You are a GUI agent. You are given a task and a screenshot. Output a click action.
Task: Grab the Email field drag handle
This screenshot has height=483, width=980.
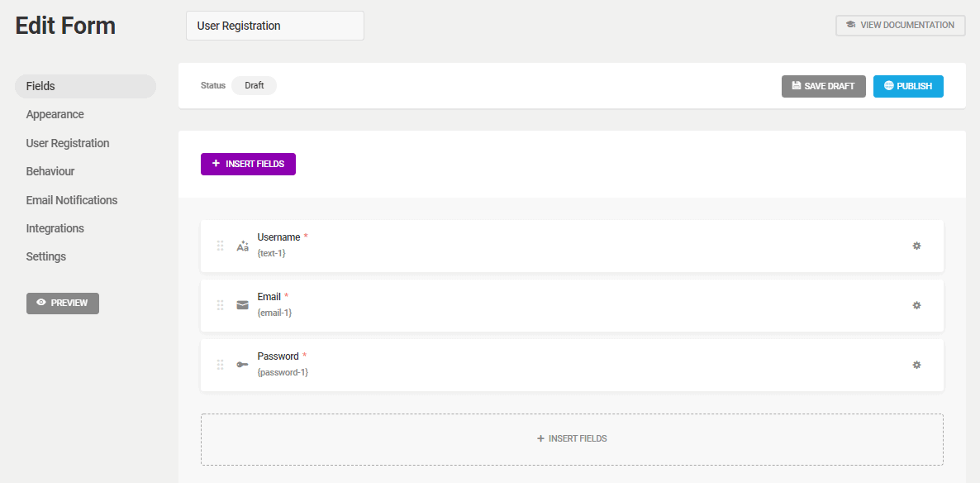pos(220,305)
